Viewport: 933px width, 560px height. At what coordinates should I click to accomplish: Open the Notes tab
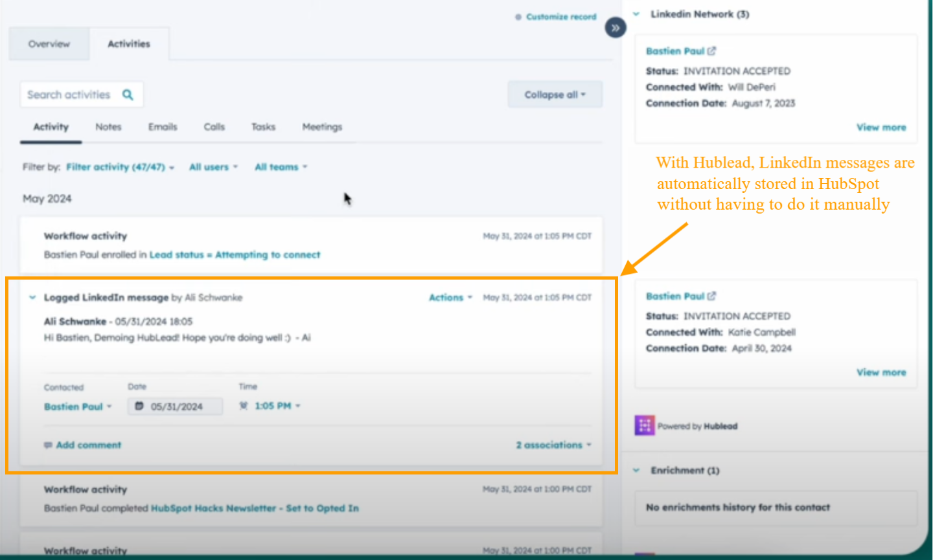(x=108, y=127)
